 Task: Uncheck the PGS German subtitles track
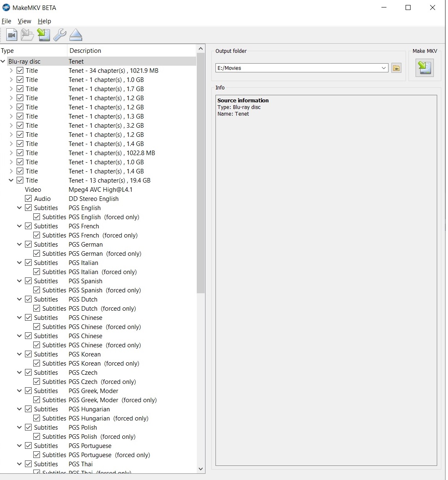point(28,244)
